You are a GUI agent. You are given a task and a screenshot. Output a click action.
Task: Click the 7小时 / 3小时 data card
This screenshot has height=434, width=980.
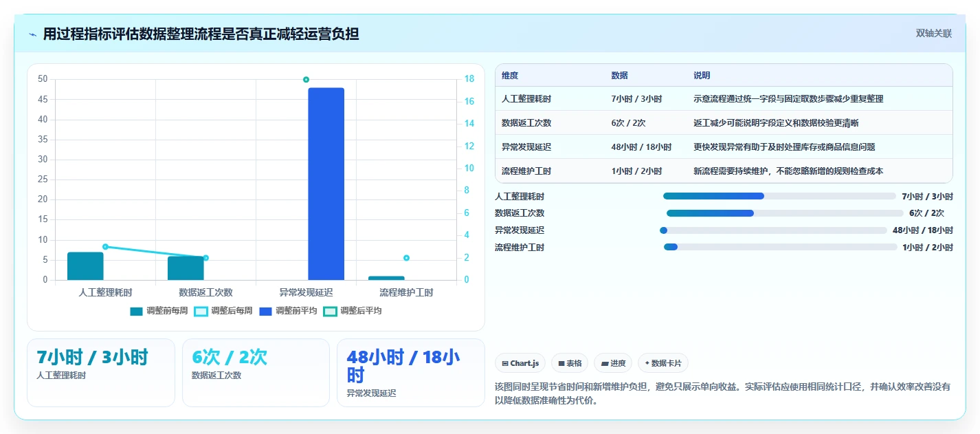click(x=101, y=373)
